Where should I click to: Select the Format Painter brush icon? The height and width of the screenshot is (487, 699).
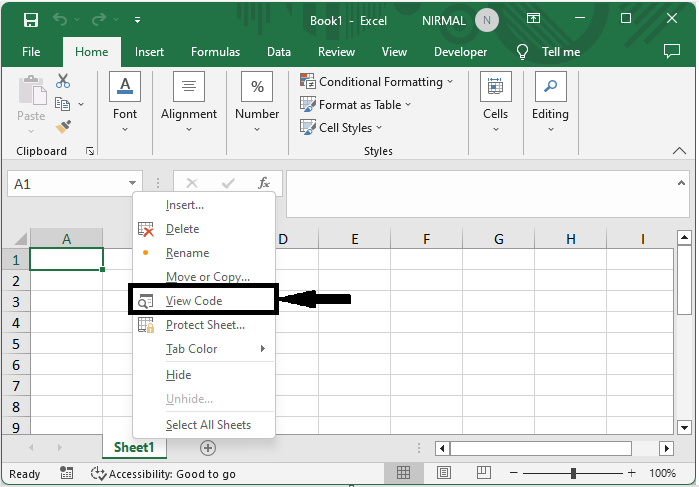(x=63, y=127)
